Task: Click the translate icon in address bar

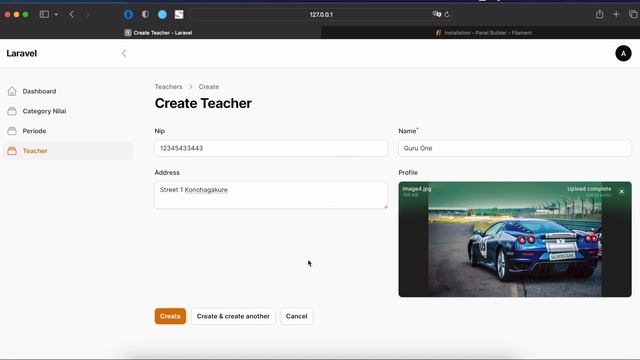Action: (436, 14)
